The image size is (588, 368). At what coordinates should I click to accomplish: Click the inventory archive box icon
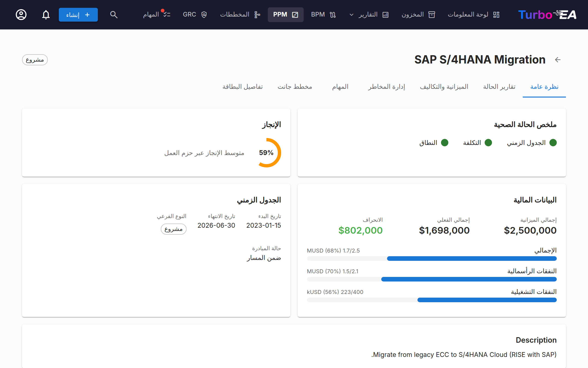(432, 14)
